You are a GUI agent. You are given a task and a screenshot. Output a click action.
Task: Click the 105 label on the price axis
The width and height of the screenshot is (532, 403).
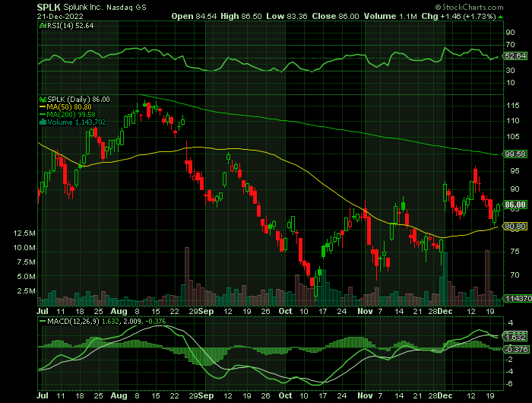(x=513, y=137)
